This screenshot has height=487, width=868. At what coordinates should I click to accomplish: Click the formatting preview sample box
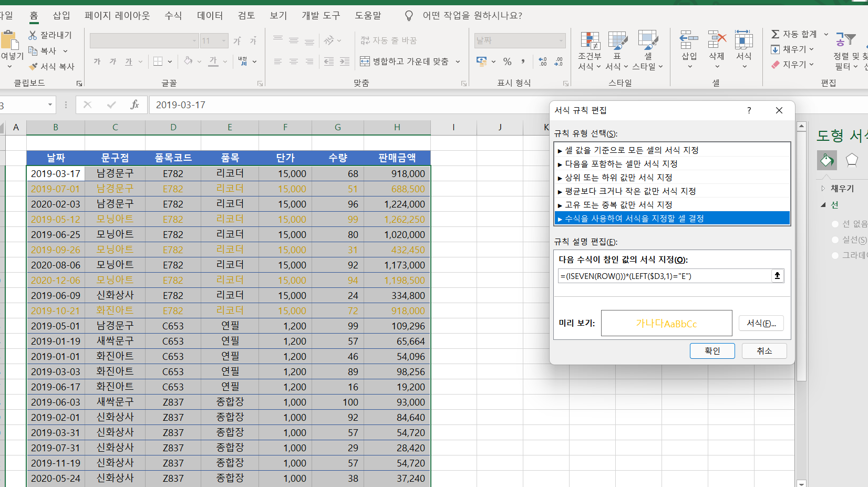click(x=666, y=323)
